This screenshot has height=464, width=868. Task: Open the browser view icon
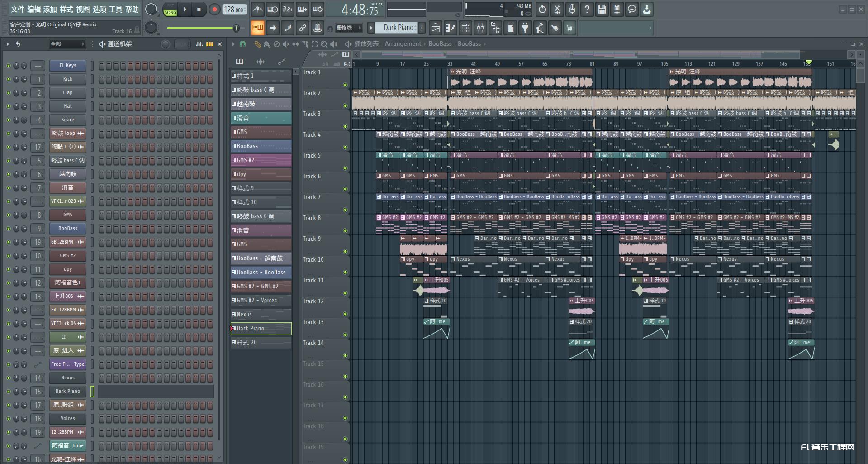tap(495, 28)
